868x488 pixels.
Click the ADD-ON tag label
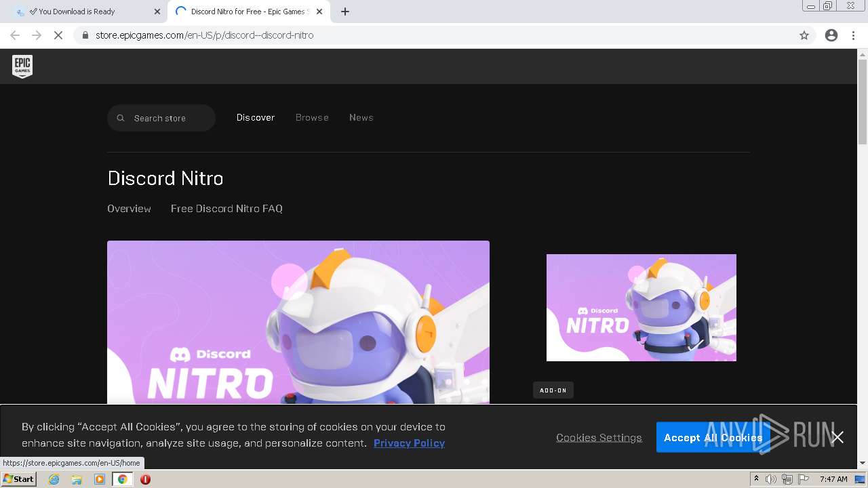553,390
